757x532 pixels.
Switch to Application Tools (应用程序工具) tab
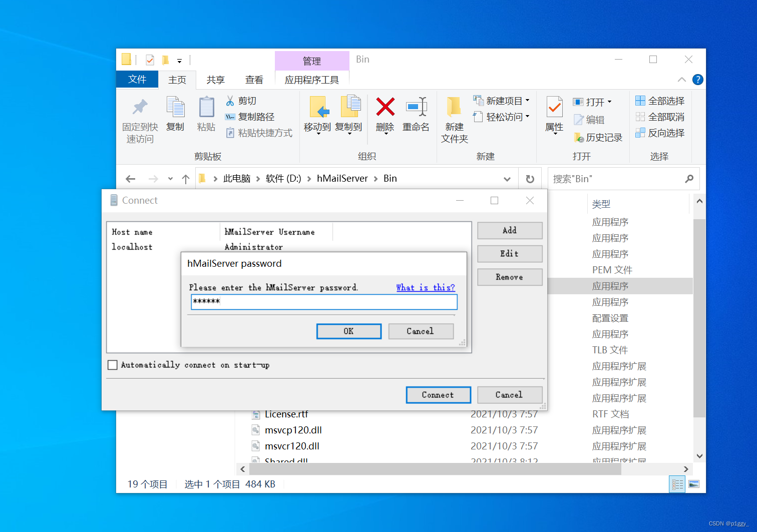click(x=312, y=80)
